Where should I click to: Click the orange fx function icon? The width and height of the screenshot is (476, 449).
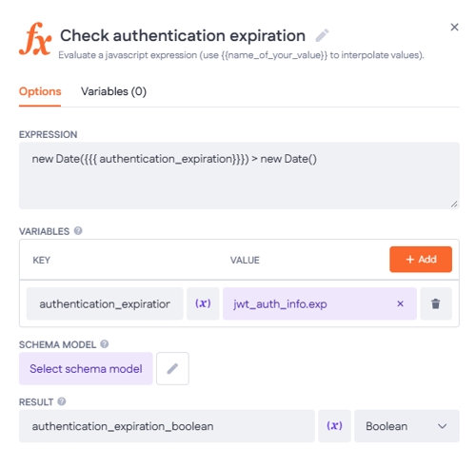pyautogui.click(x=35, y=39)
